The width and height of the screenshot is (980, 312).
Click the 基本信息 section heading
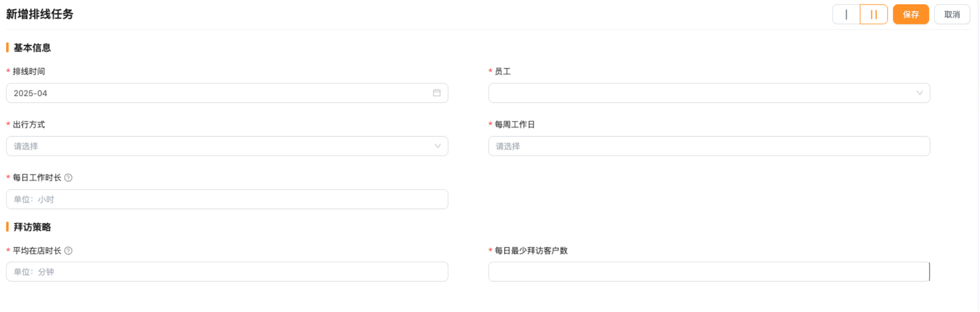(32, 48)
